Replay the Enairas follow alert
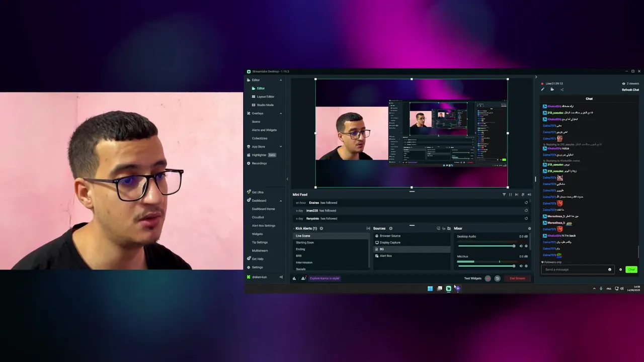Image resolution: width=644 pixels, height=362 pixels. tap(526, 203)
